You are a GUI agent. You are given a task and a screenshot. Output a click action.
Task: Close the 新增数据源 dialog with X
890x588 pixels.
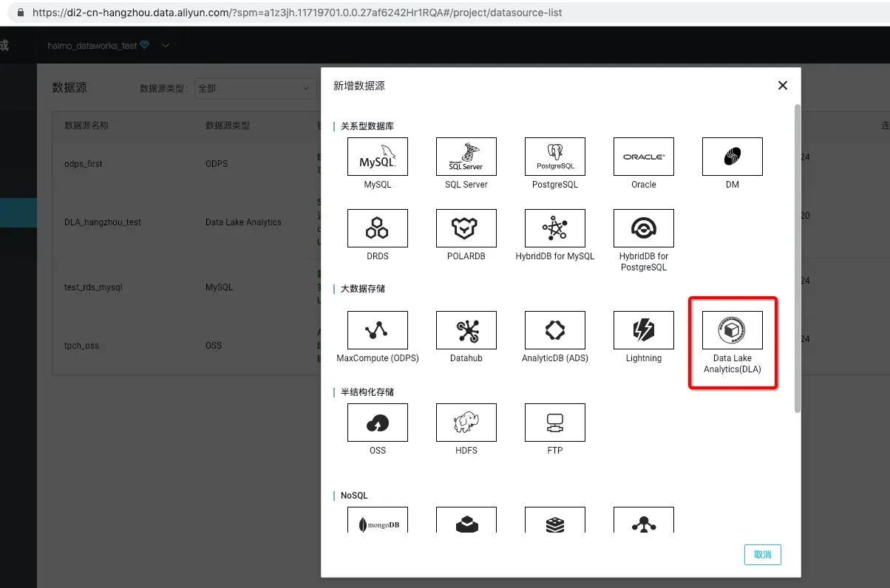[783, 86]
